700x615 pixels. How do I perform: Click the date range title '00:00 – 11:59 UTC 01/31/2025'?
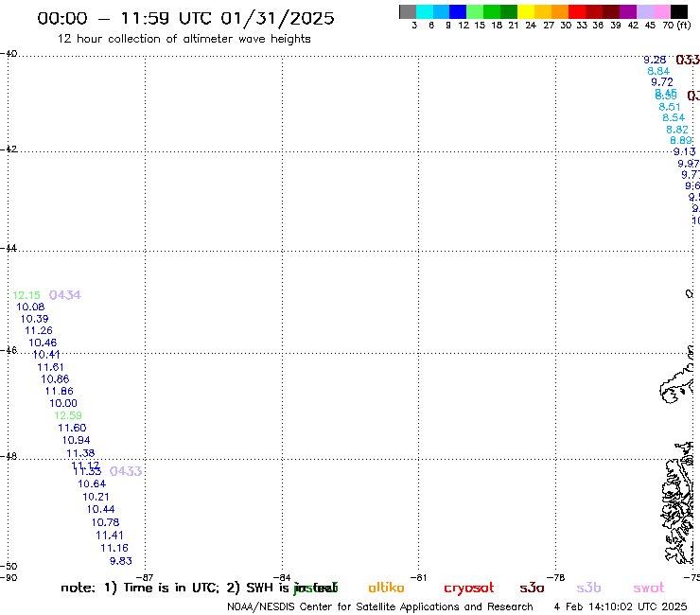click(x=185, y=18)
